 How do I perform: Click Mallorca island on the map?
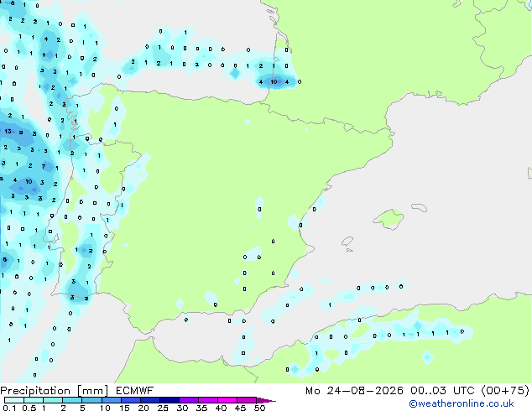[389, 219]
